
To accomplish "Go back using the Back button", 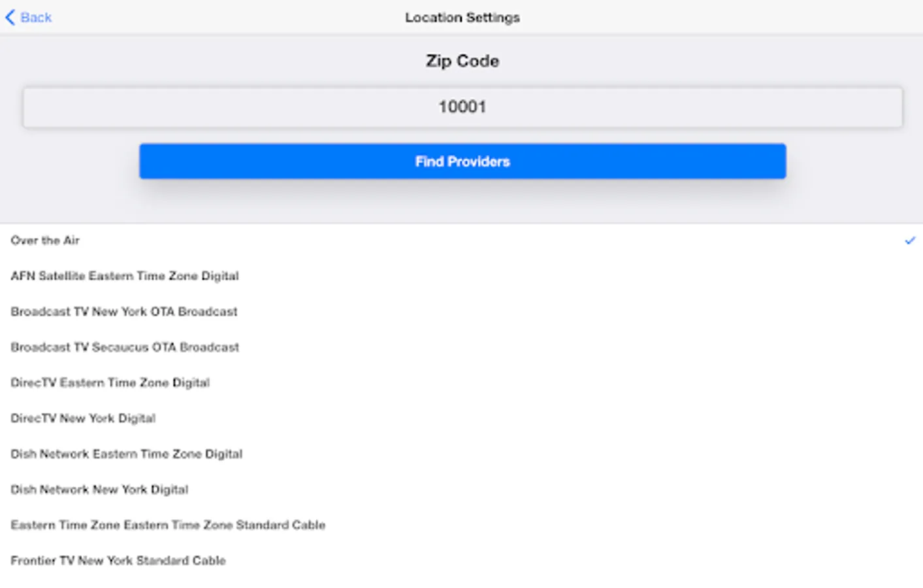I will [28, 18].
